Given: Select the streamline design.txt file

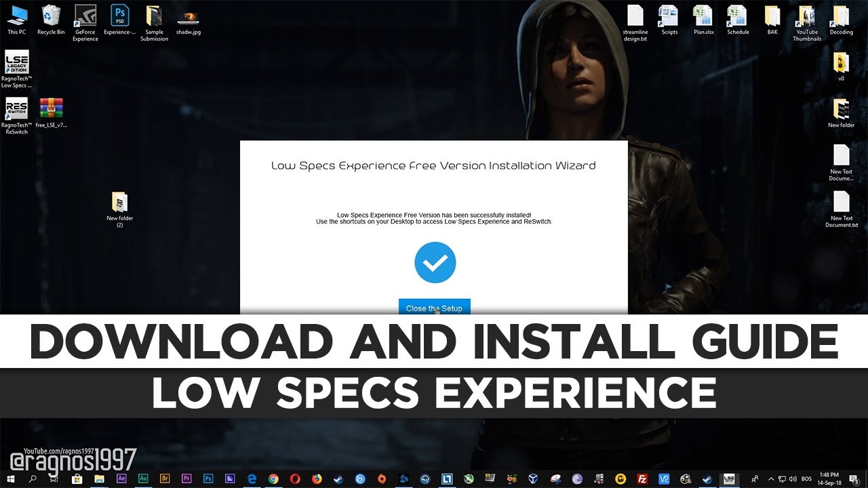Looking at the screenshot, I should tap(635, 22).
